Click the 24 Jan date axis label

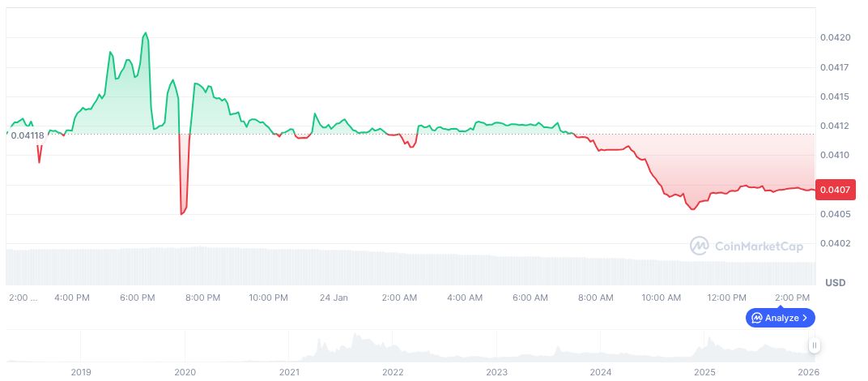pos(334,298)
